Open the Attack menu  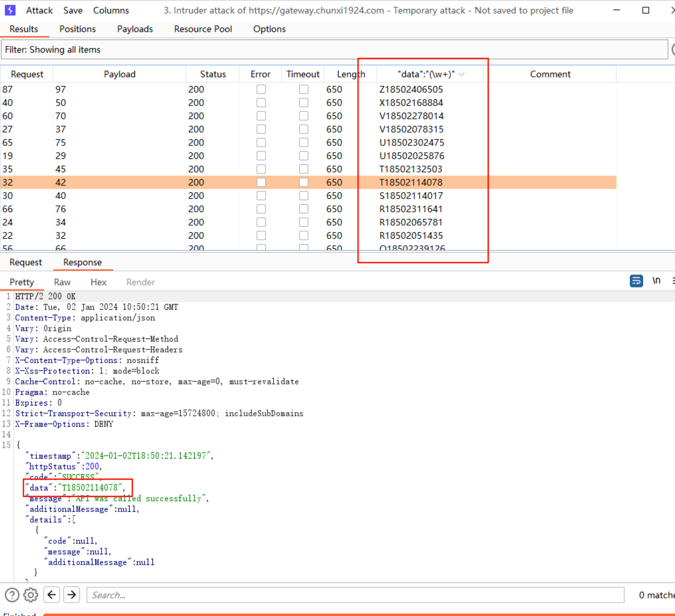39,10
